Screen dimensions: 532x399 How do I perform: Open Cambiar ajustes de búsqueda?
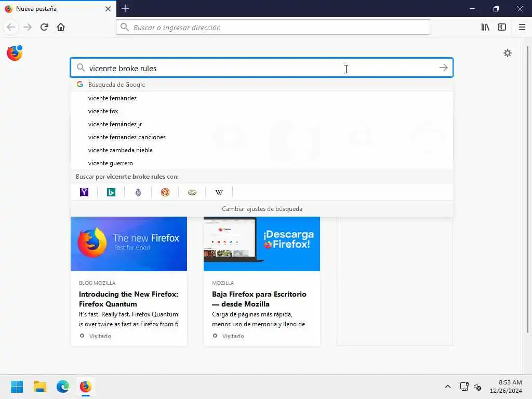point(262,209)
